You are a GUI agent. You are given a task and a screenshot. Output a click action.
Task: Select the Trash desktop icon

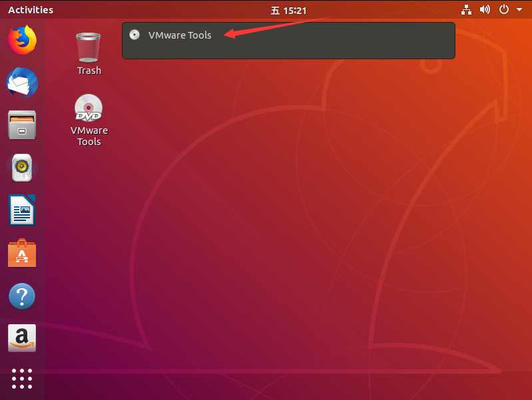(x=89, y=54)
